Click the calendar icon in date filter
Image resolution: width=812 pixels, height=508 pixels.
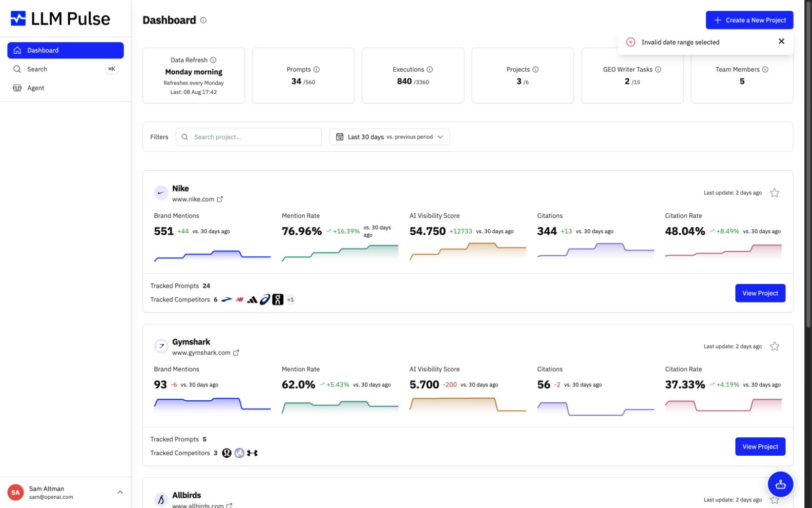click(340, 137)
